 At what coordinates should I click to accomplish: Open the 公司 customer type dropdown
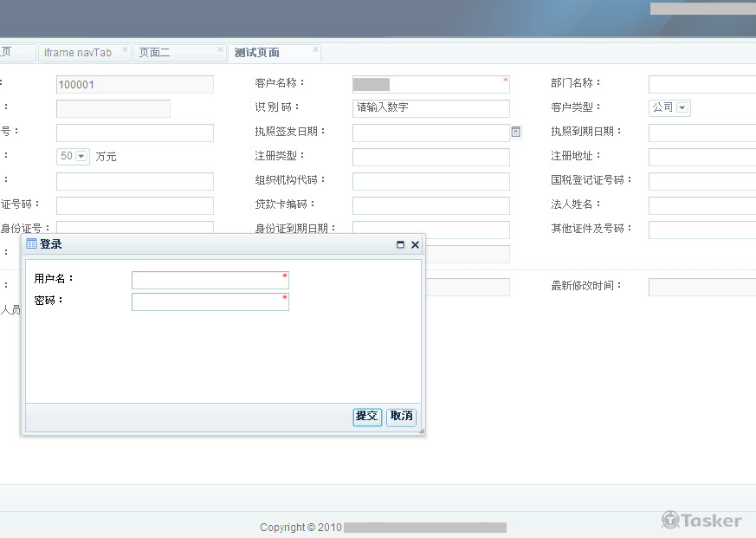point(680,107)
